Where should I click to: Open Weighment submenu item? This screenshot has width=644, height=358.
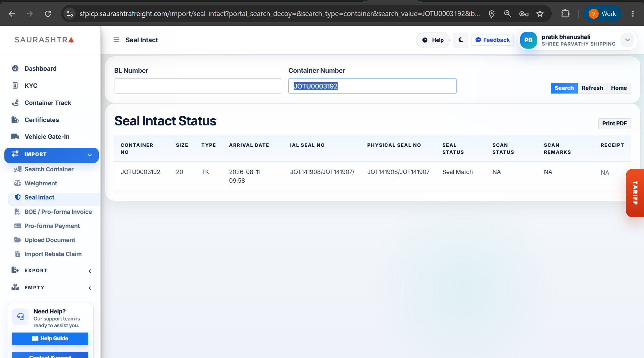[x=41, y=183]
